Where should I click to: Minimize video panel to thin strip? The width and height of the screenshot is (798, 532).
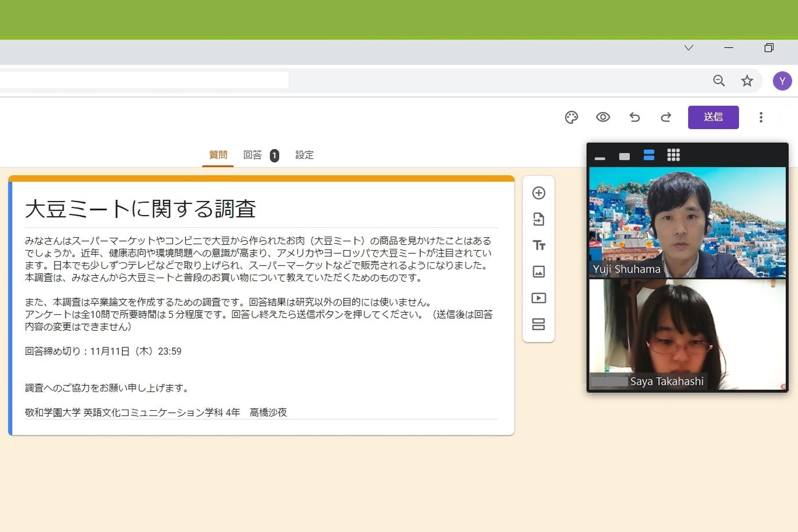click(x=600, y=157)
